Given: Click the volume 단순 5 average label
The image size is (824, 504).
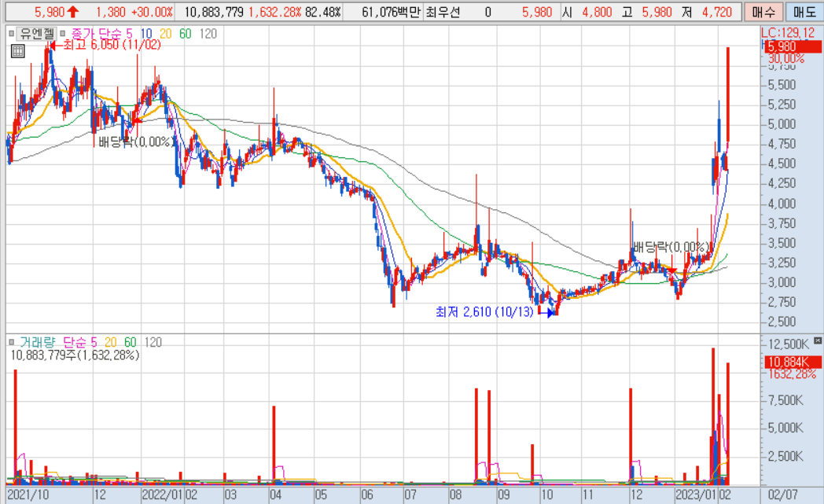Looking at the screenshot, I should pyautogui.click(x=80, y=342).
